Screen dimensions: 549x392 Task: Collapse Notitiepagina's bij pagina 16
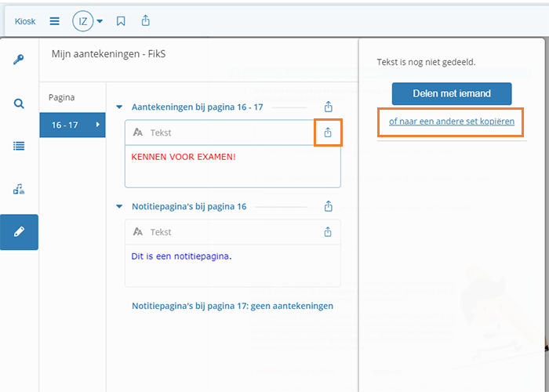(x=119, y=206)
